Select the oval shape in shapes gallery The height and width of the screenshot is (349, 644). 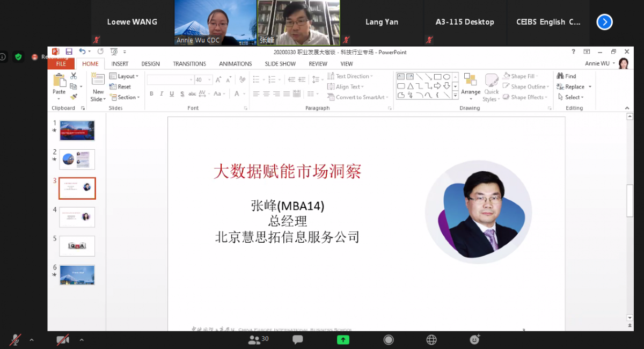coord(447,77)
